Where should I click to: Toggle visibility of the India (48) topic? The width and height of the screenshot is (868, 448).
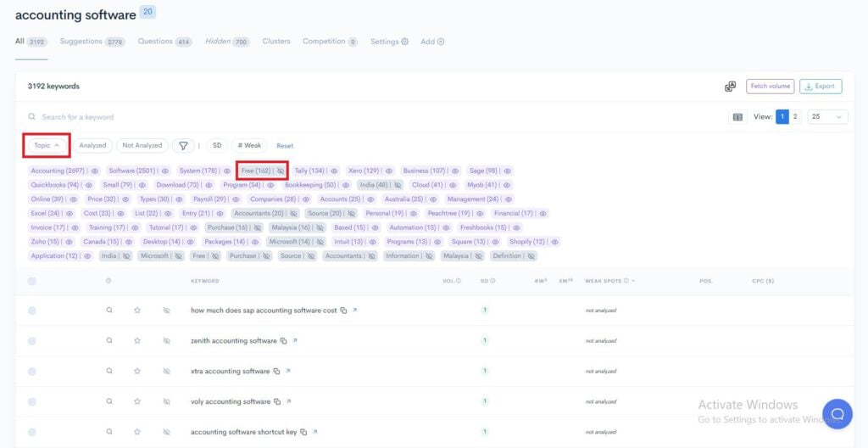click(x=398, y=185)
